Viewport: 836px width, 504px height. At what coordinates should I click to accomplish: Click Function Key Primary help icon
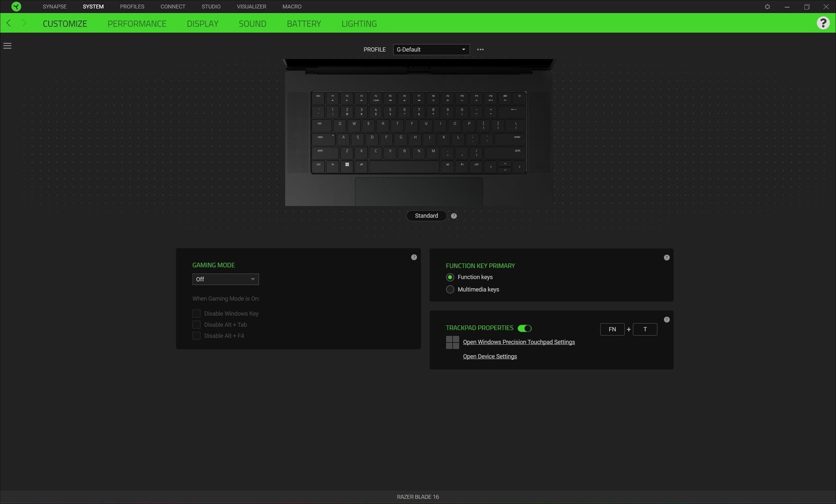point(666,258)
